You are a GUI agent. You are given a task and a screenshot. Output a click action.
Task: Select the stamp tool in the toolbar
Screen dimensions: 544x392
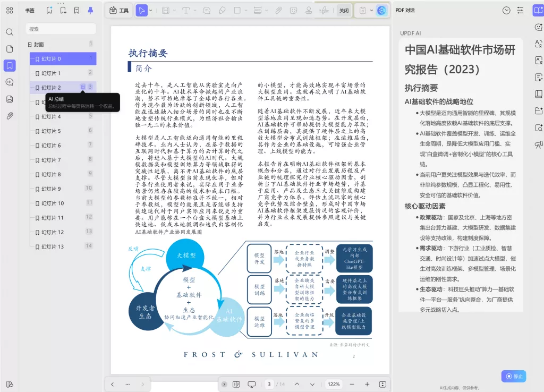(309, 10)
